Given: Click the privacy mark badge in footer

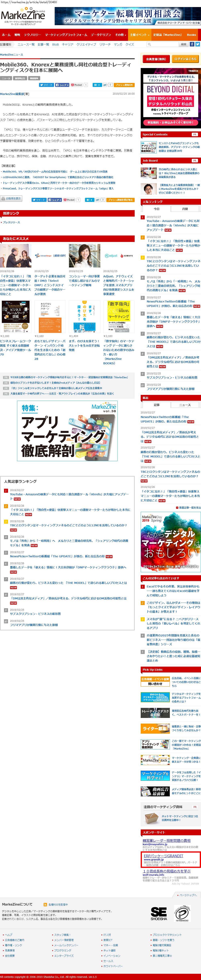Looking at the screenshot, I should point(182,913).
